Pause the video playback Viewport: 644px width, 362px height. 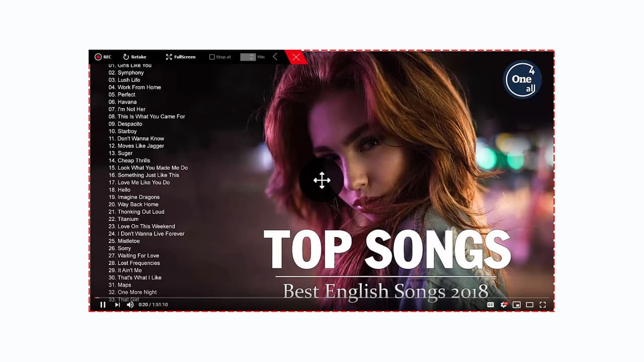(103, 305)
